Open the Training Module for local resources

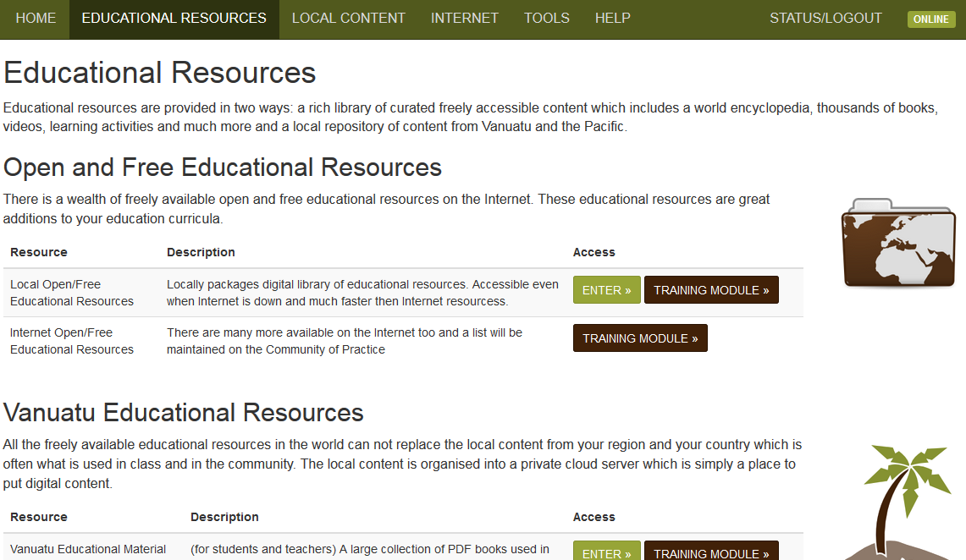coord(711,289)
